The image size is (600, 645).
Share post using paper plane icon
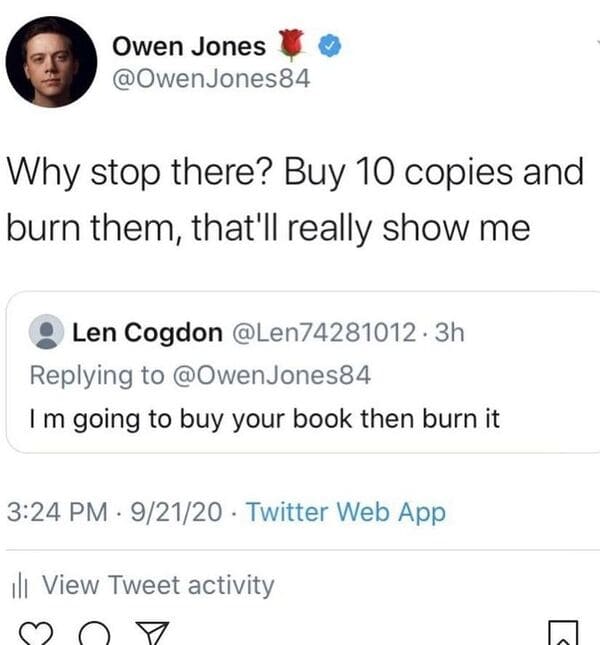click(x=152, y=633)
